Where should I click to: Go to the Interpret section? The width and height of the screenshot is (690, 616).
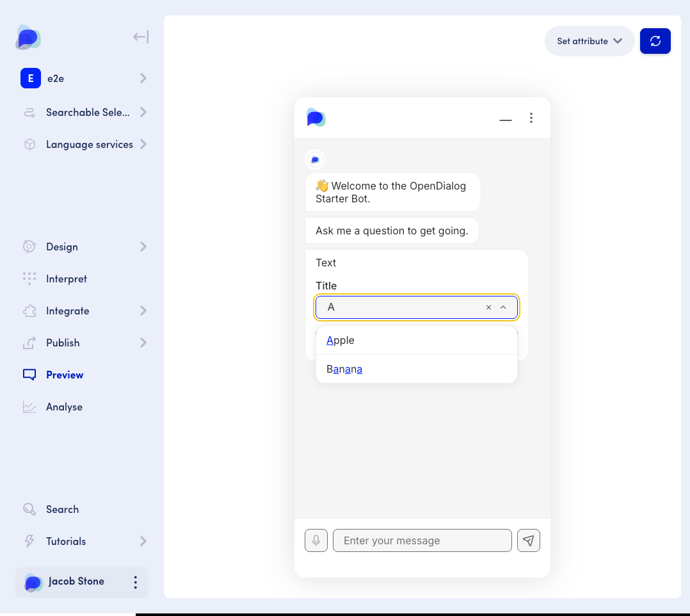(x=66, y=279)
